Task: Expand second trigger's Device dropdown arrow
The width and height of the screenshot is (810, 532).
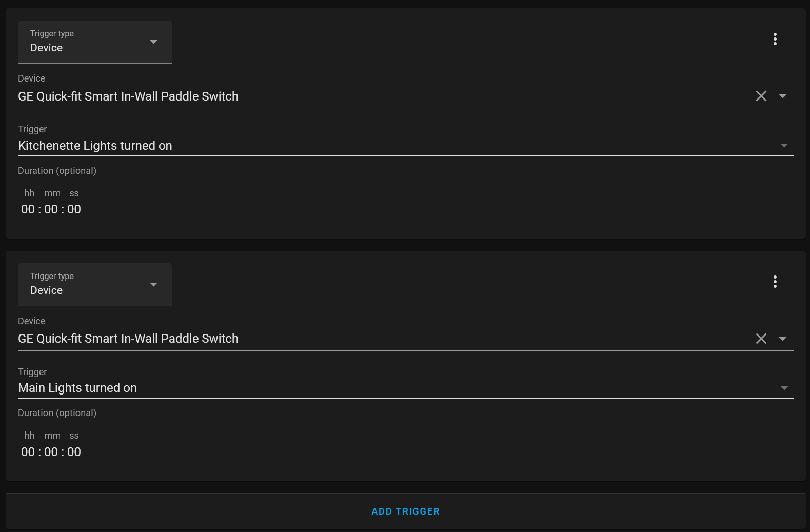Action: [x=783, y=339]
